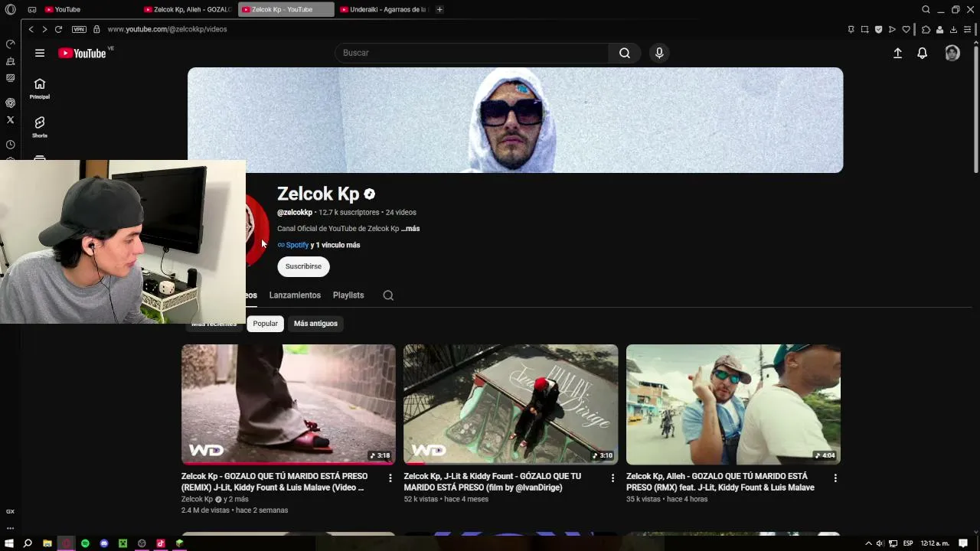Click the address bar URL
Viewport: 980px width, 551px height.
point(167,29)
